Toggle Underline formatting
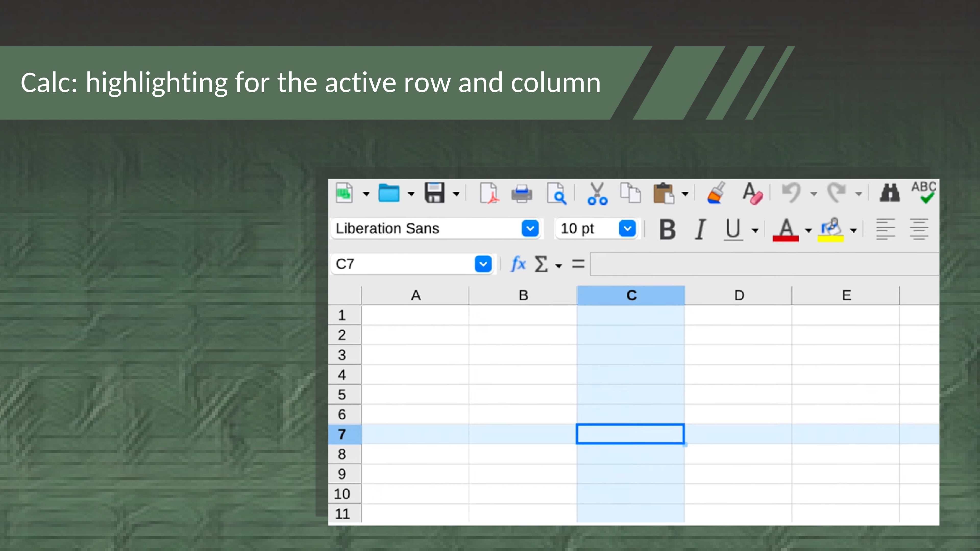This screenshot has width=980, height=551. tap(733, 229)
